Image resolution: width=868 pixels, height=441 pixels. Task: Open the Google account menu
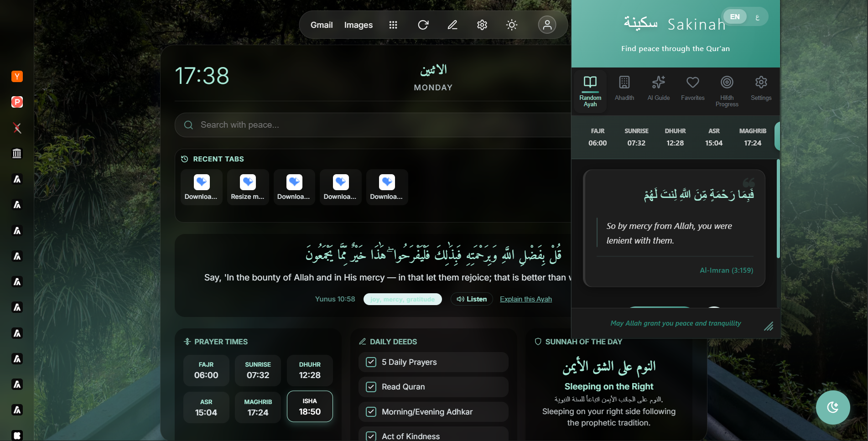[547, 25]
